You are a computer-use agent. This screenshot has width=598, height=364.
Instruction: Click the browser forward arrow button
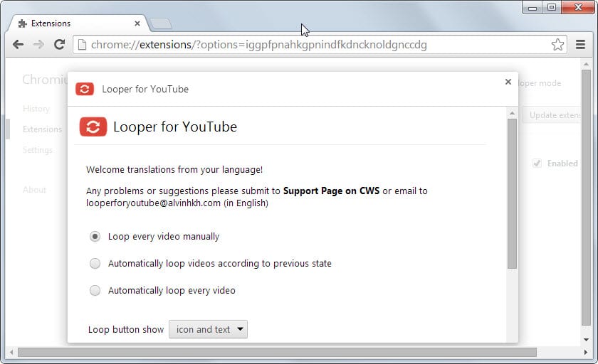(x=38, y=45)
